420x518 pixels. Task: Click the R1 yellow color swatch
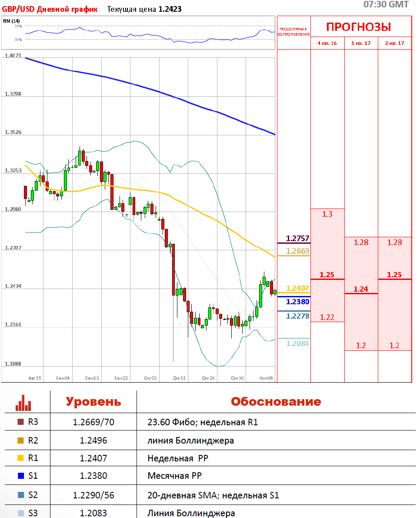point(21,458)
